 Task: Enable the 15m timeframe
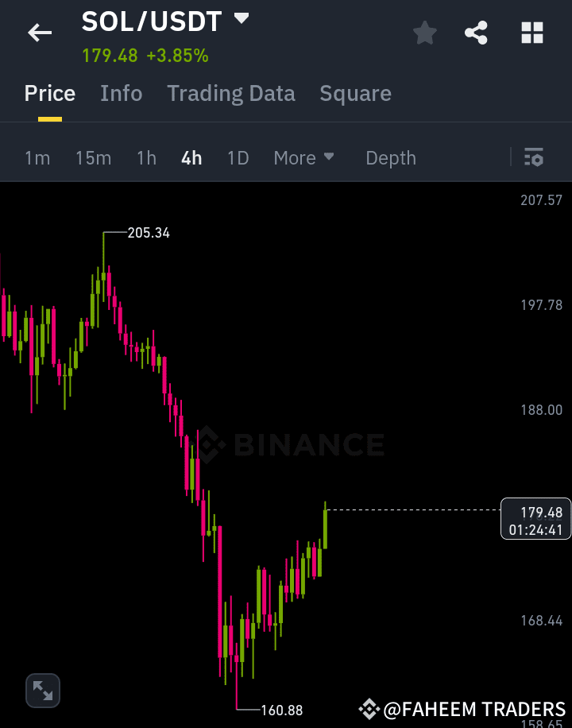pyautogui.click(x=93, y=157)
